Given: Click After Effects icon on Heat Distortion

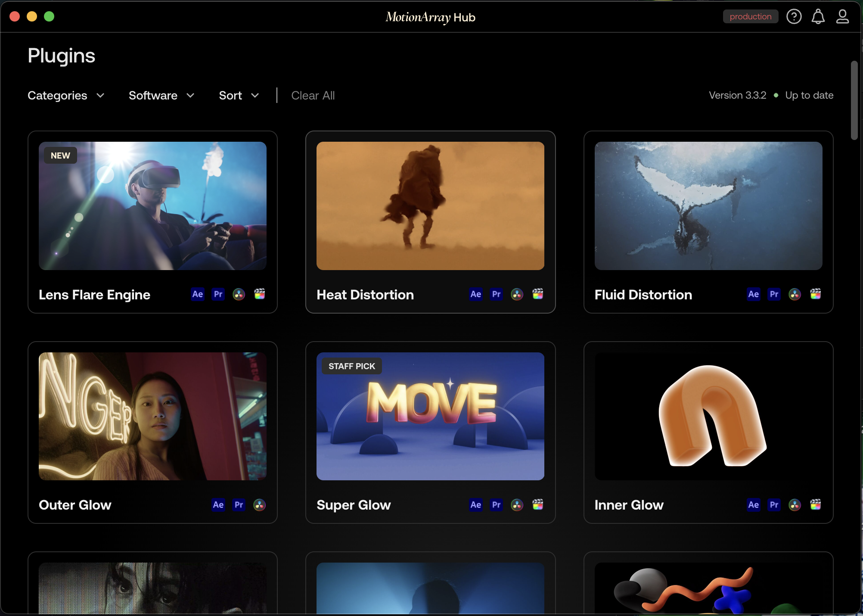Looking at the screenshot, I should point(476,294).
